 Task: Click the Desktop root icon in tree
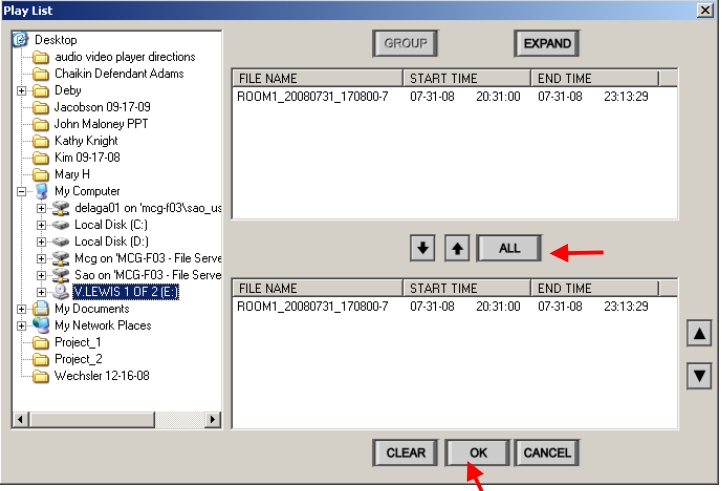[x=20, y=40]
